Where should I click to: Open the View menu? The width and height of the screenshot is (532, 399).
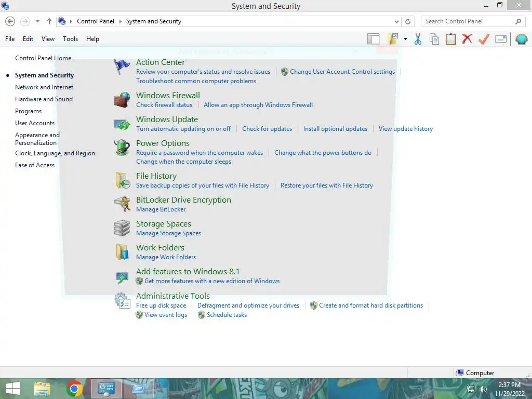(x=48, y=39)
